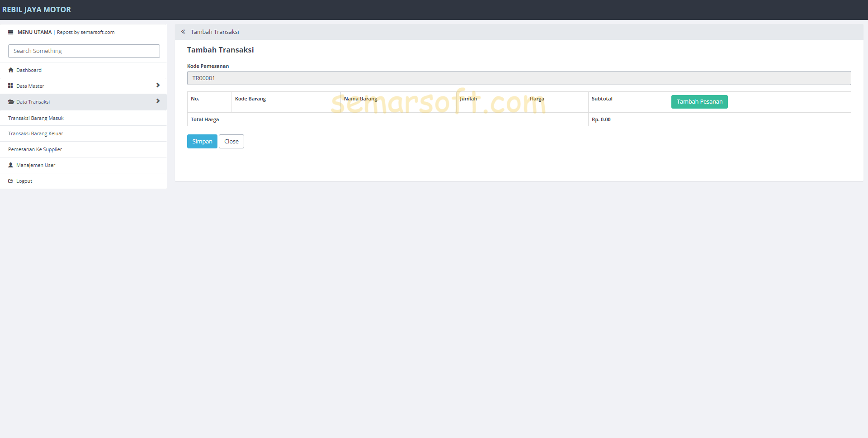Click the Data Transaksi folder icon
The image size is (868, 438).
pos(10,102)
